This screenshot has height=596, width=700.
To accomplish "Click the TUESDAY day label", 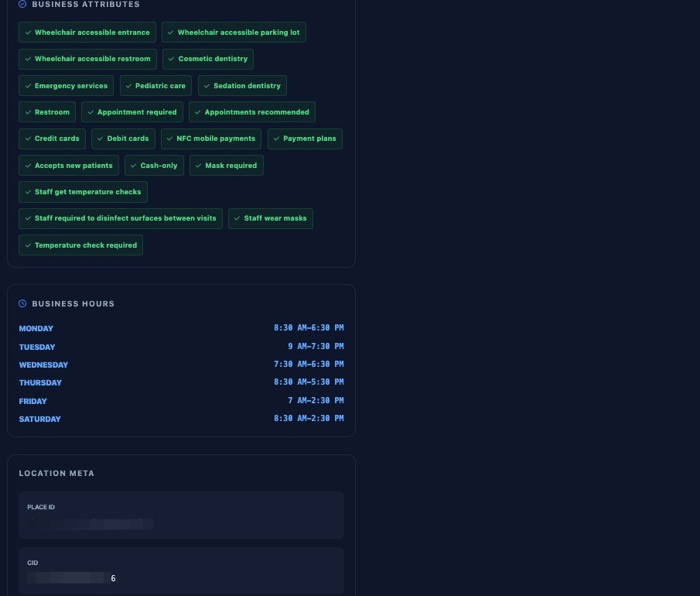I will (x=37, y=347).
